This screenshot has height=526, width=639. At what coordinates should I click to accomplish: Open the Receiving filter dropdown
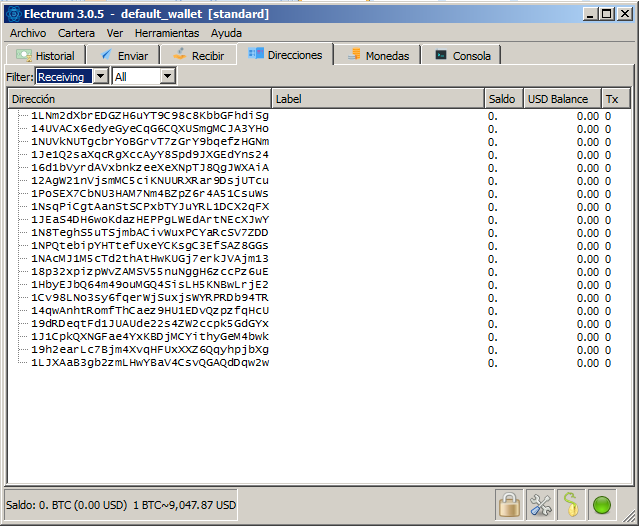73,76
